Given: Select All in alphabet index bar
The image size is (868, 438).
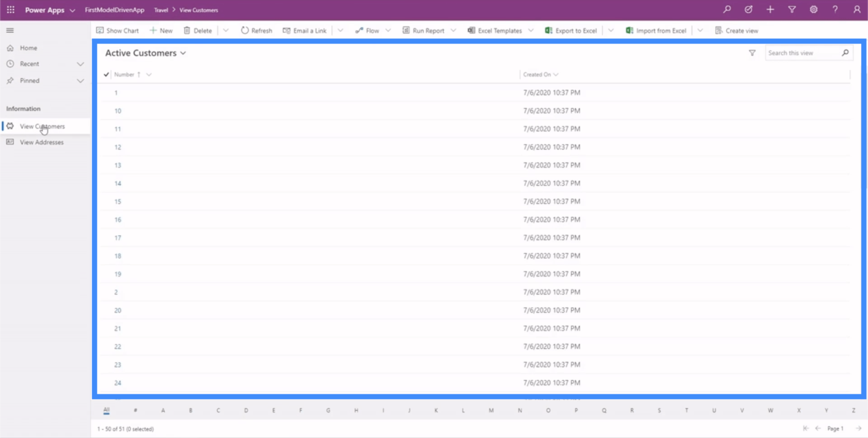Looking at the screenshot, I should tap(106, 410).
